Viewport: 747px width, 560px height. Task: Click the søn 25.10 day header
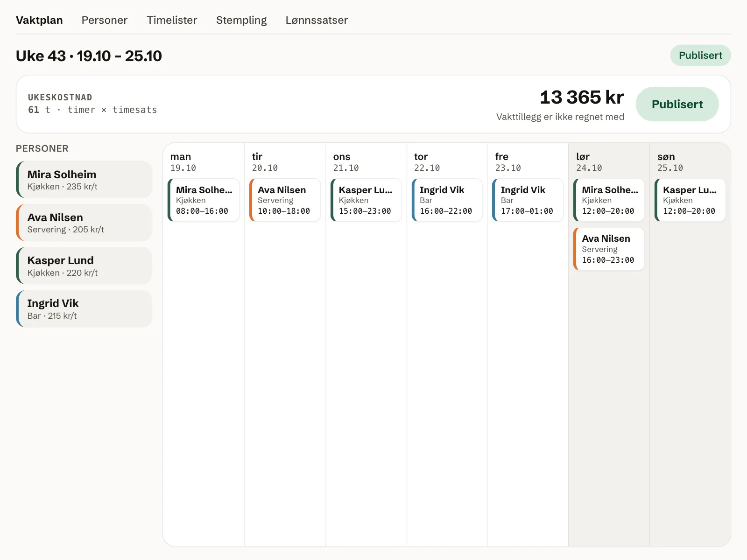pyautogui.click(x=670, y=162)
